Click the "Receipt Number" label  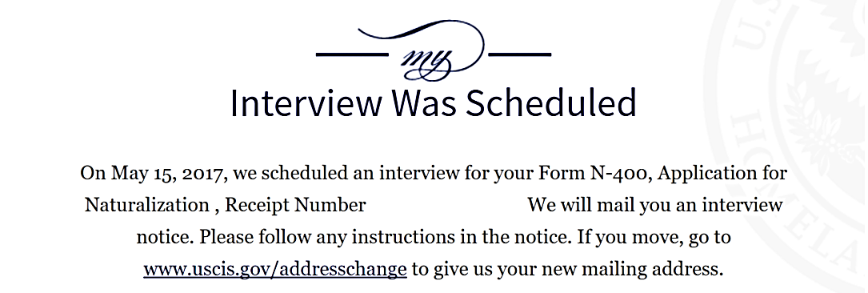295,206
